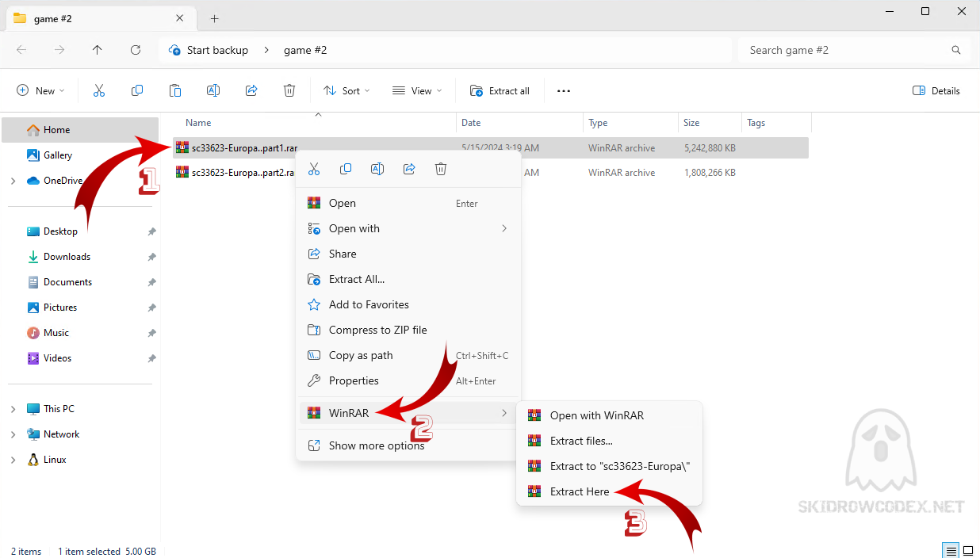Unpin Videos from quick access
Image resolution: width=980 pixels, height=558 pixels.
(151, 358)
